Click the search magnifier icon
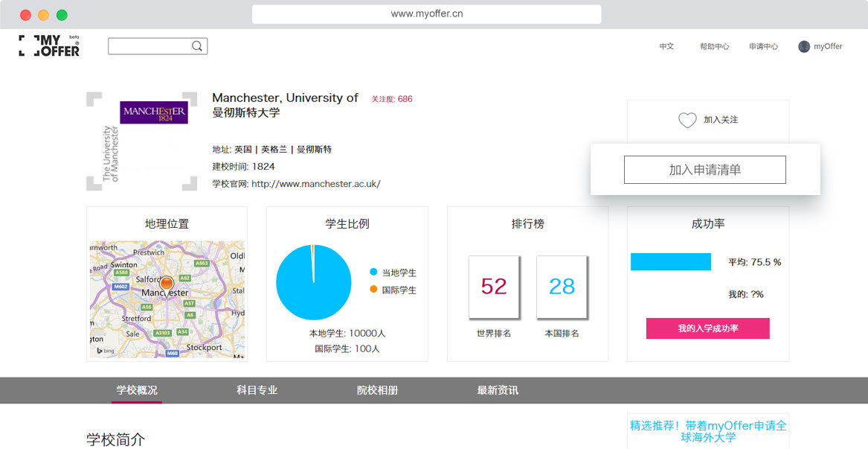This screenshot has height=449, width=868. tap(197, 46)
